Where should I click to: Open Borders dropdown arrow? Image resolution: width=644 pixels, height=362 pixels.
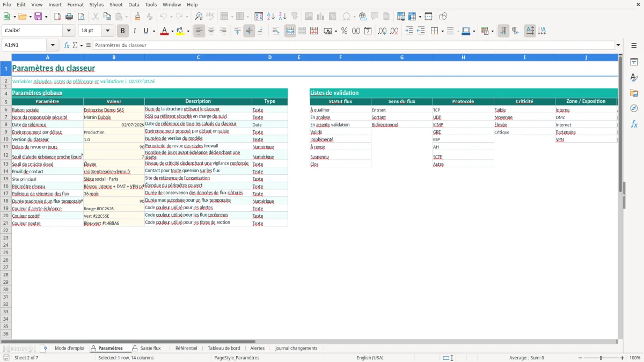(442, 31)
